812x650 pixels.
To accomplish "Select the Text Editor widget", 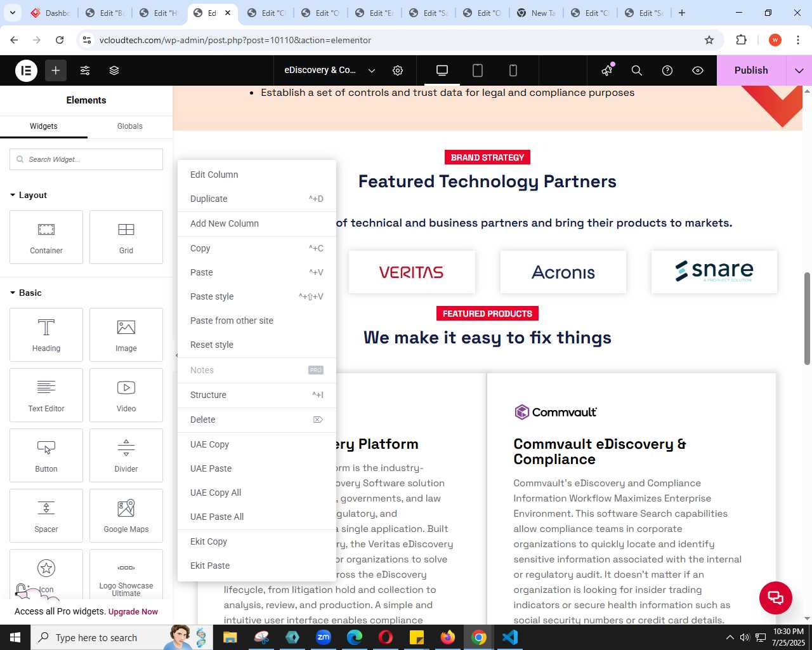I will coord(46,395).
